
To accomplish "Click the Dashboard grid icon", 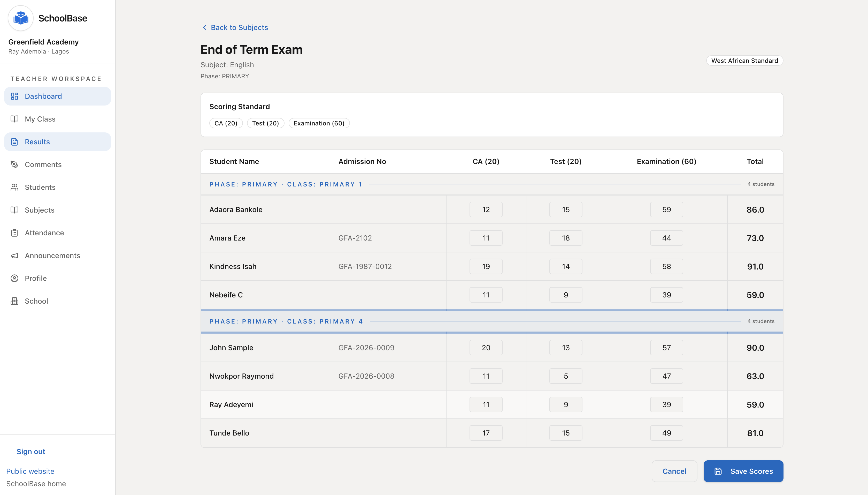I will [14, 96].
